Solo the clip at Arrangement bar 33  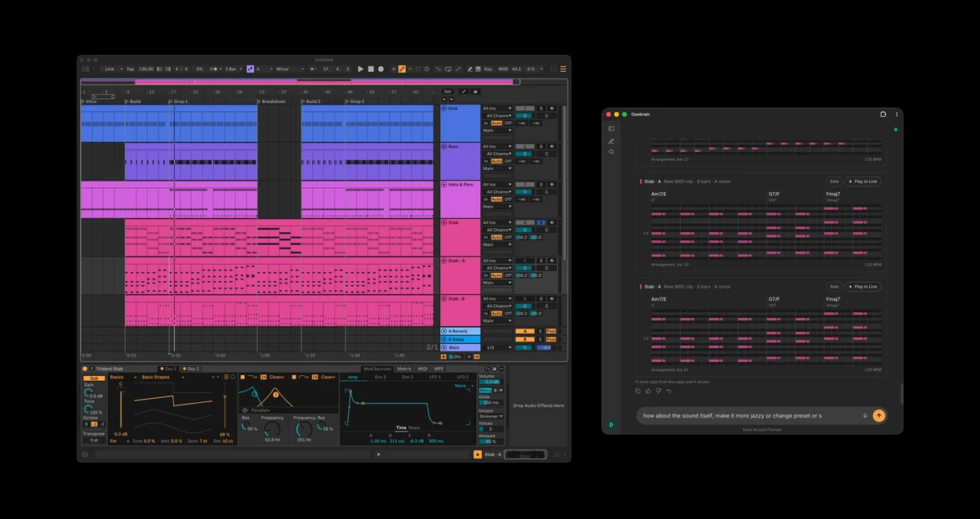point(834,181)
